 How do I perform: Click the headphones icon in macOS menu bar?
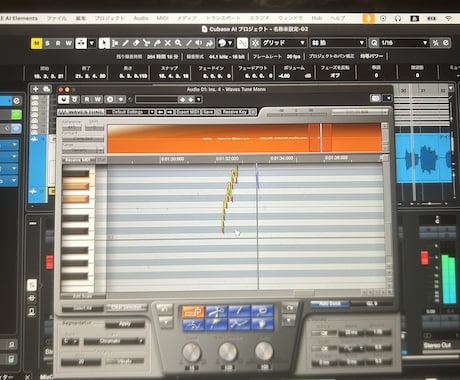point(398,19)
